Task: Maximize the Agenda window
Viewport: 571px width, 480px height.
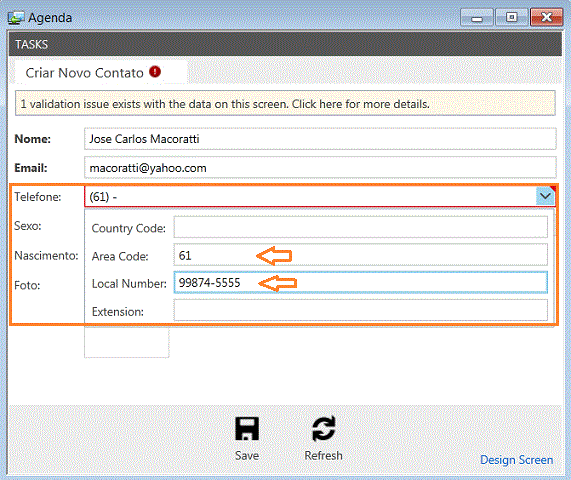Action: point(512,17)
